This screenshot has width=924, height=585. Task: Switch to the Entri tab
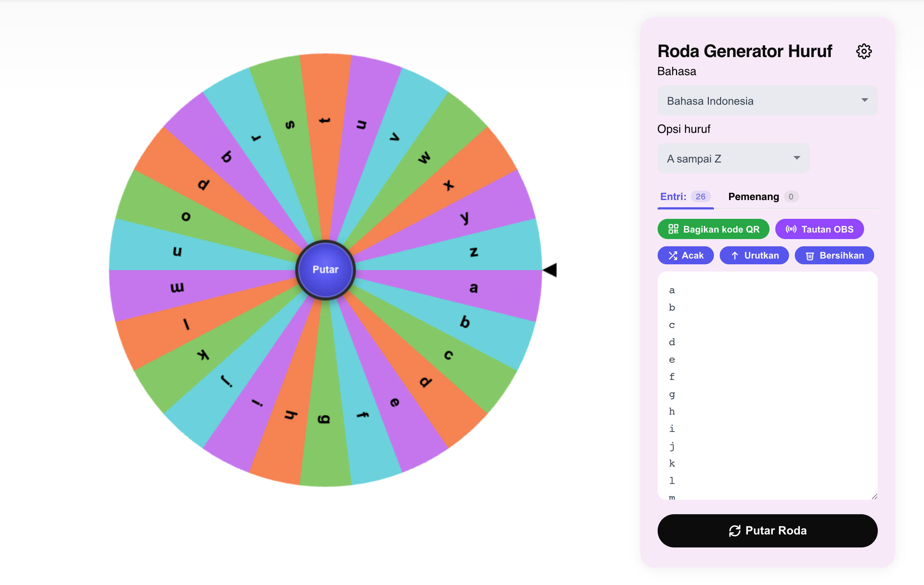click(x=685, y=196)
